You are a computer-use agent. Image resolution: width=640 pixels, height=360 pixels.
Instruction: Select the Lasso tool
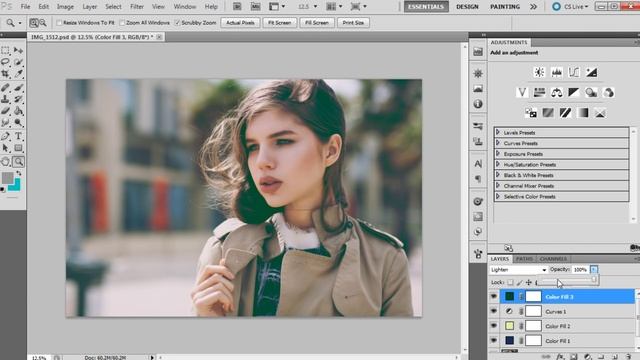pyautogui.click(x=6, y=62)
